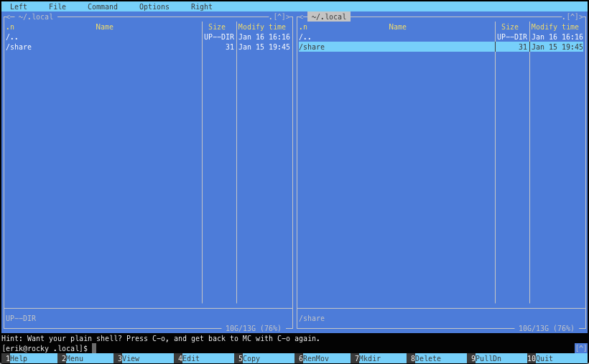Click the 10 Quit function key
589x364 pixels.
557,358
